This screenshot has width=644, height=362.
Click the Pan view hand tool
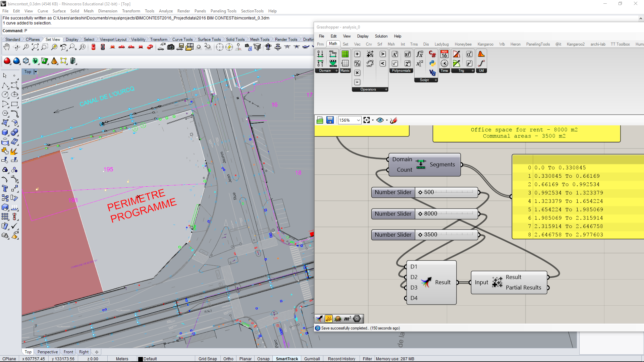pos(6,47)
